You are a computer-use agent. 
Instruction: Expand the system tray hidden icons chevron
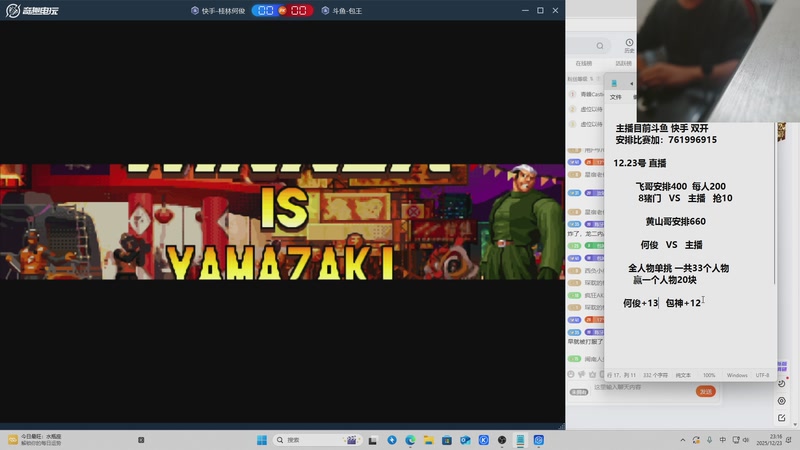click(x=683, y=440)
